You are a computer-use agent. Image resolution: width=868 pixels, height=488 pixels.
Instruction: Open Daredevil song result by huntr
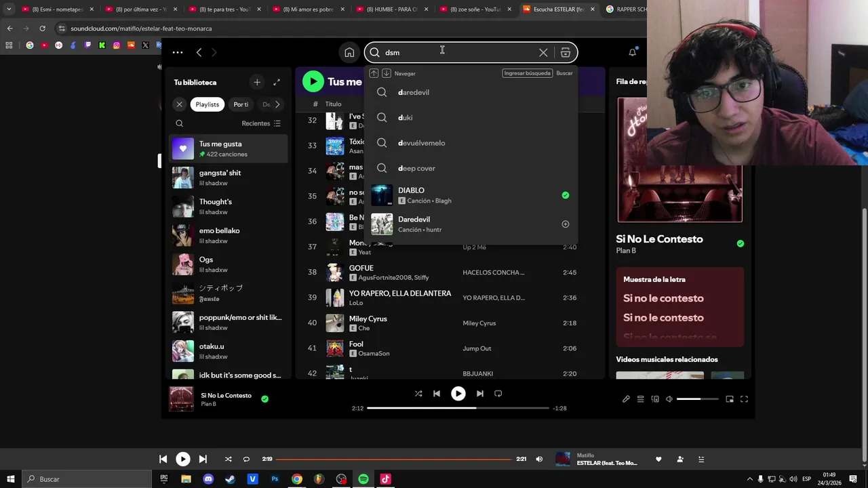click(471, 224)
